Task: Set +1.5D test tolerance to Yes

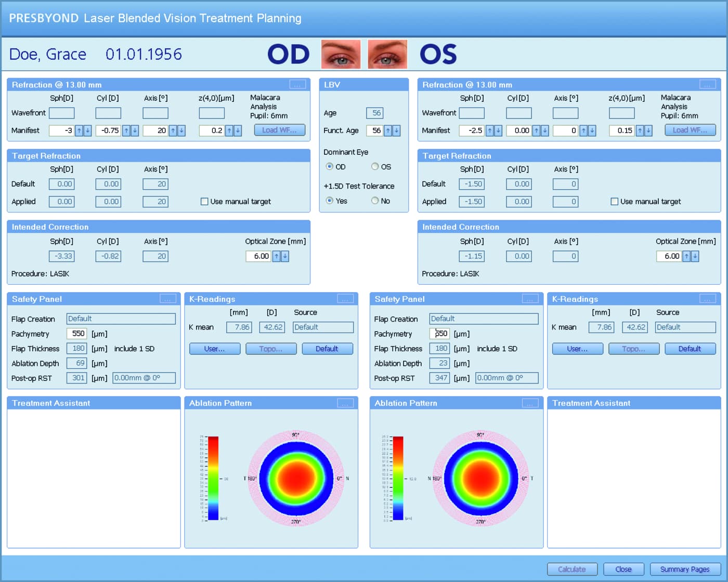Action: point(329,201)
